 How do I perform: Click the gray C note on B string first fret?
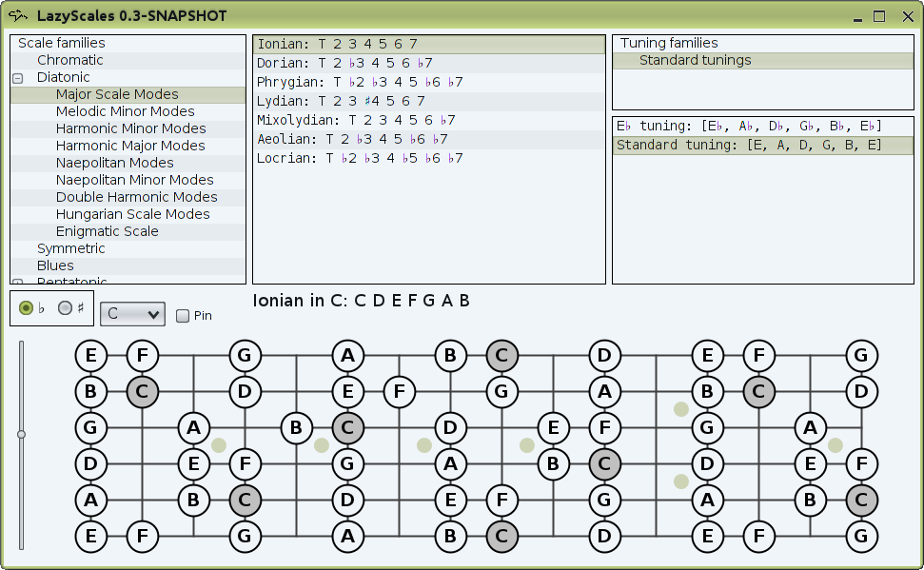(142, 391)
